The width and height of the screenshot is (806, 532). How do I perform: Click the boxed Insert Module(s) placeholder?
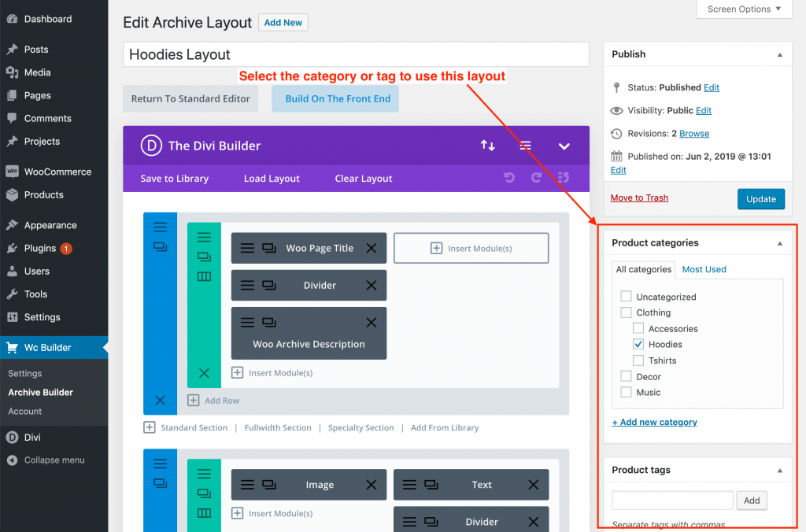click(x=471, y=248)
